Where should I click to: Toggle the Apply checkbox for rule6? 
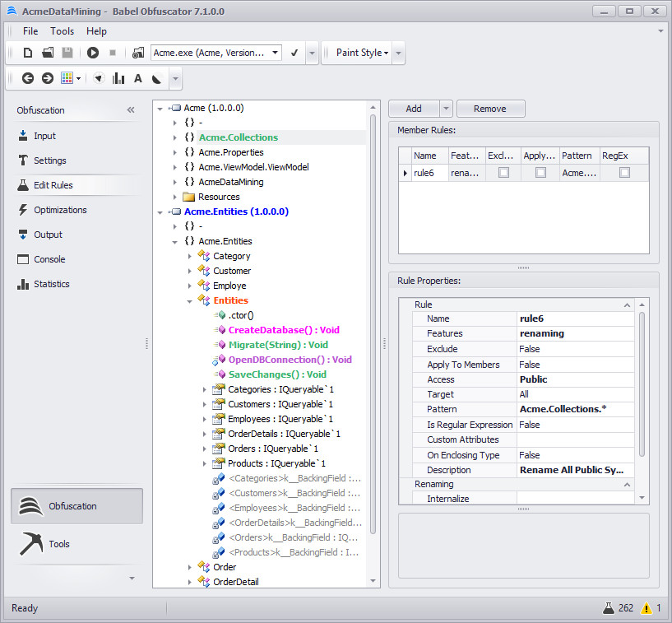point(541,173)
